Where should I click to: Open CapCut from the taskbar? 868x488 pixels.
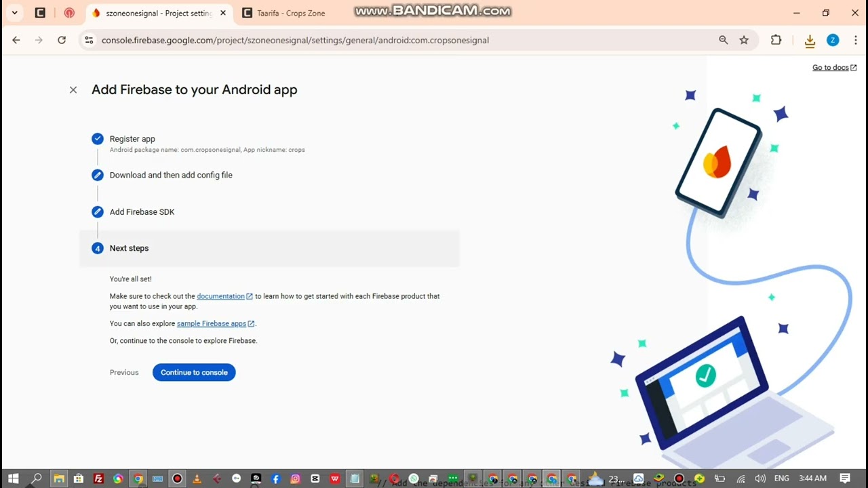coord(315,479)
